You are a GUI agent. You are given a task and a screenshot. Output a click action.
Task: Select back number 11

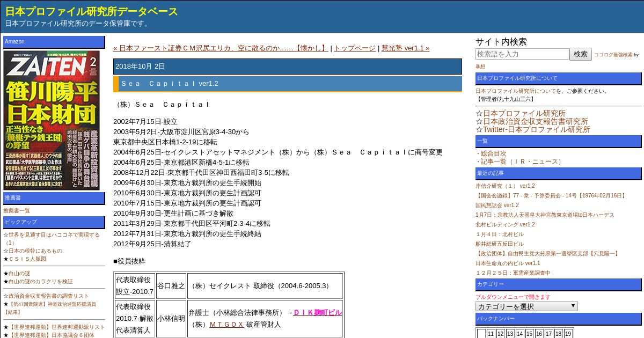coord(491,334)
